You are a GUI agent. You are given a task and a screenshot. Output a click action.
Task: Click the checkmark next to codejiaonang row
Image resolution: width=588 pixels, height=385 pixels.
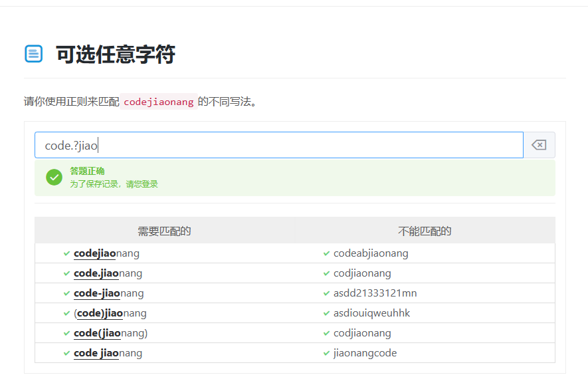66,253
